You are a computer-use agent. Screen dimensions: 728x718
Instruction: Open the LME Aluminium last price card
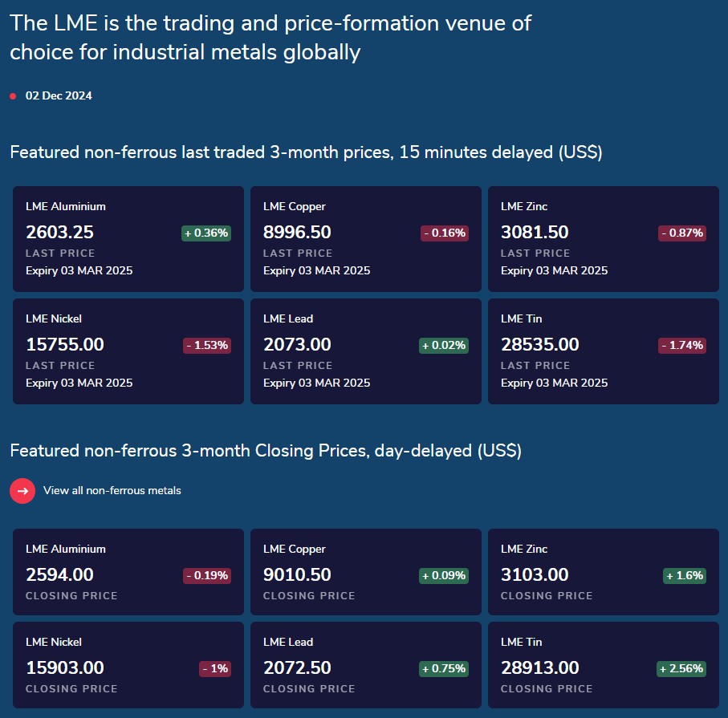(x=128, y=239)
